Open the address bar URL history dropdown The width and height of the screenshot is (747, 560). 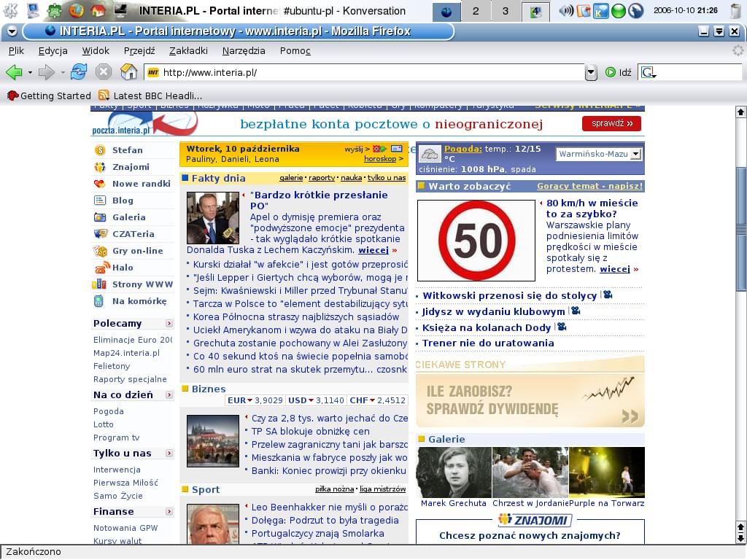point(591,72)
